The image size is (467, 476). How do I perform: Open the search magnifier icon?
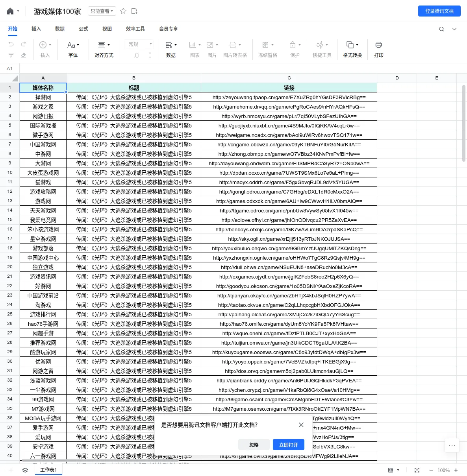441,29
